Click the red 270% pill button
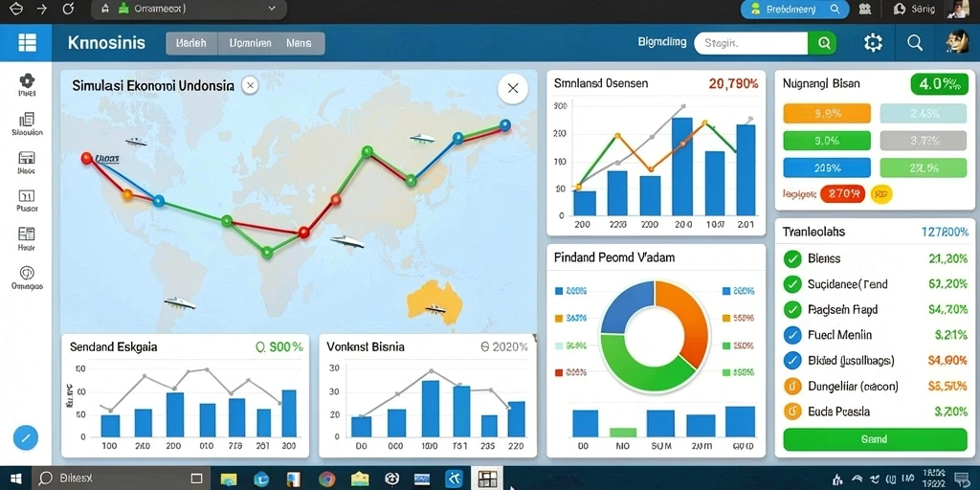The image size is (980, 490). click(842, 194)
